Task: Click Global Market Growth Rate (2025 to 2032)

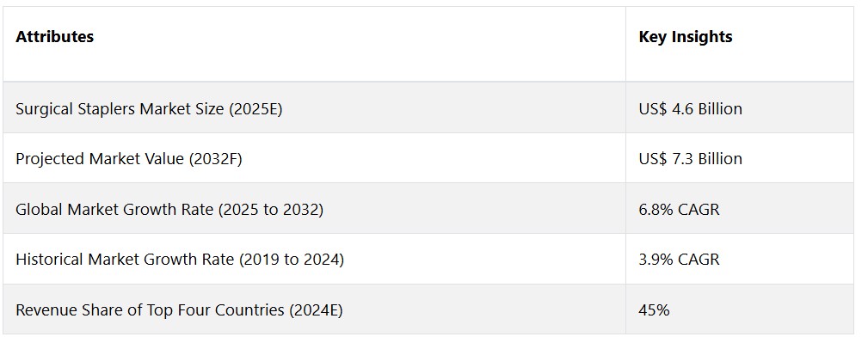Action: point(169,210)
